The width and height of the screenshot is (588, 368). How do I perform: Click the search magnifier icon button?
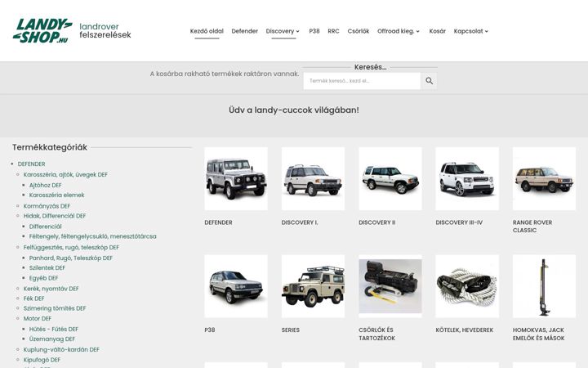pyautogui.click(x=429, y=81)
